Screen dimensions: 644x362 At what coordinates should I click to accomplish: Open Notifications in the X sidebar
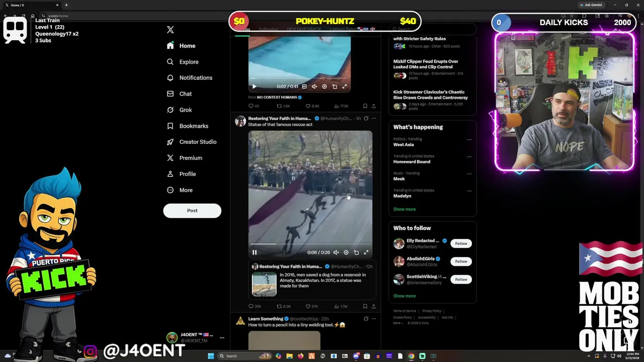(189, 78)
